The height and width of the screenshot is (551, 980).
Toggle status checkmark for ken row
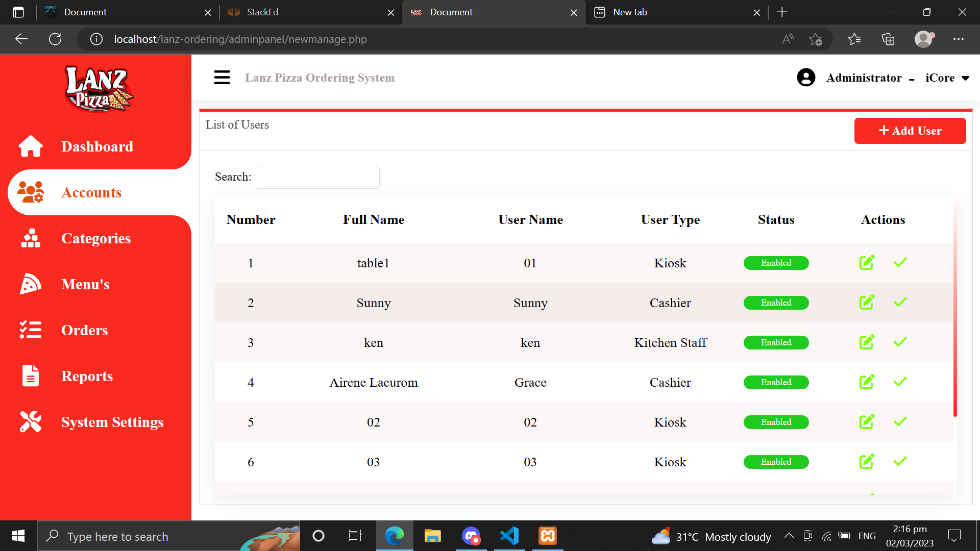[x=900, y=342]
